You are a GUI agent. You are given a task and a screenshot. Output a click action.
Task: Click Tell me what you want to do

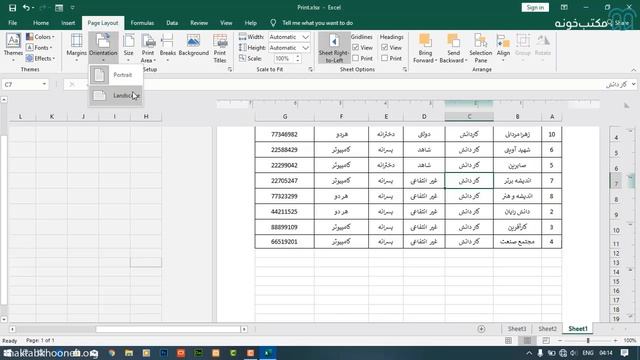[318, 23]
